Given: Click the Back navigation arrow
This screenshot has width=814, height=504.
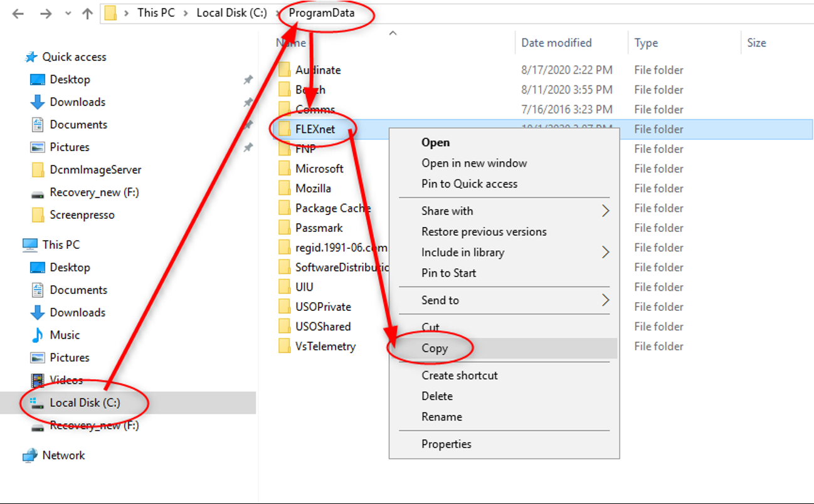Looking at the screenshot, I should (18, 13).
